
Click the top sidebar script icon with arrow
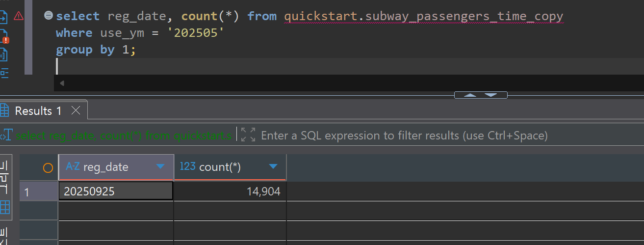point(4,18)
